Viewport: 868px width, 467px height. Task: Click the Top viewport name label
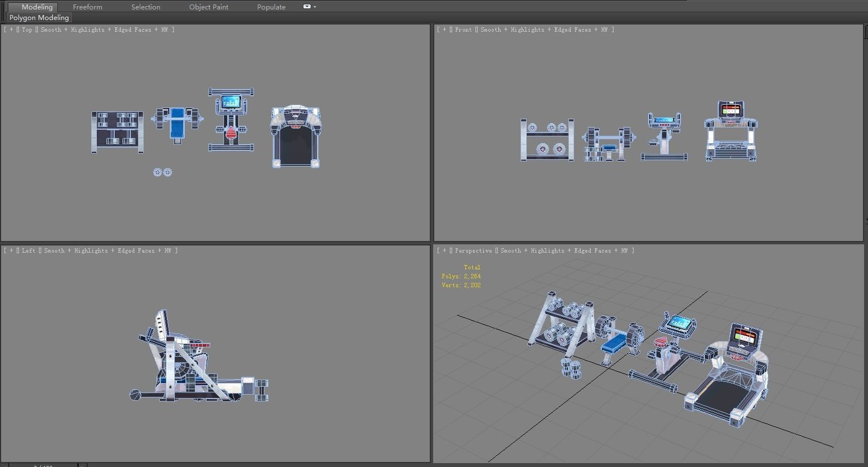(x=27, y=30)
